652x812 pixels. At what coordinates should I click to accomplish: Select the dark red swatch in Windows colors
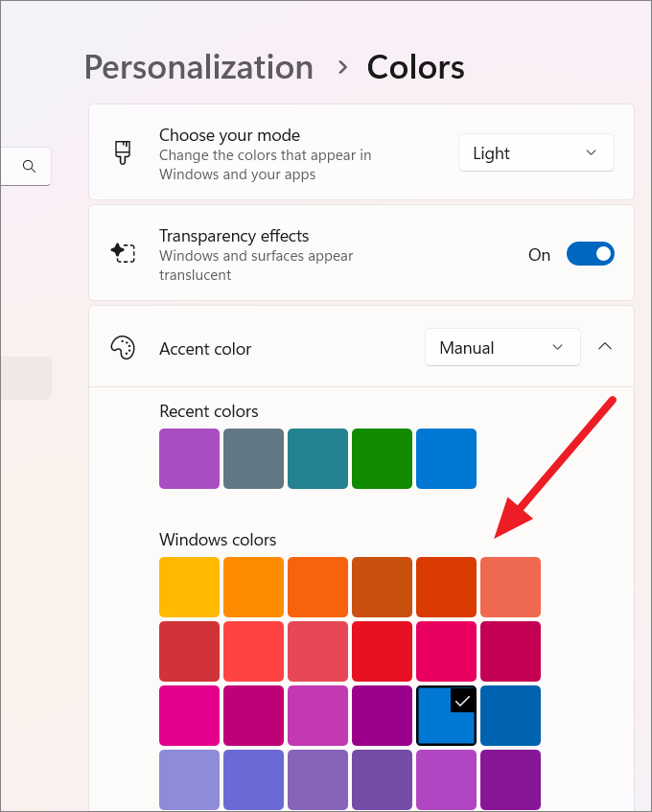pyautogui.click(x=189, y=651)
